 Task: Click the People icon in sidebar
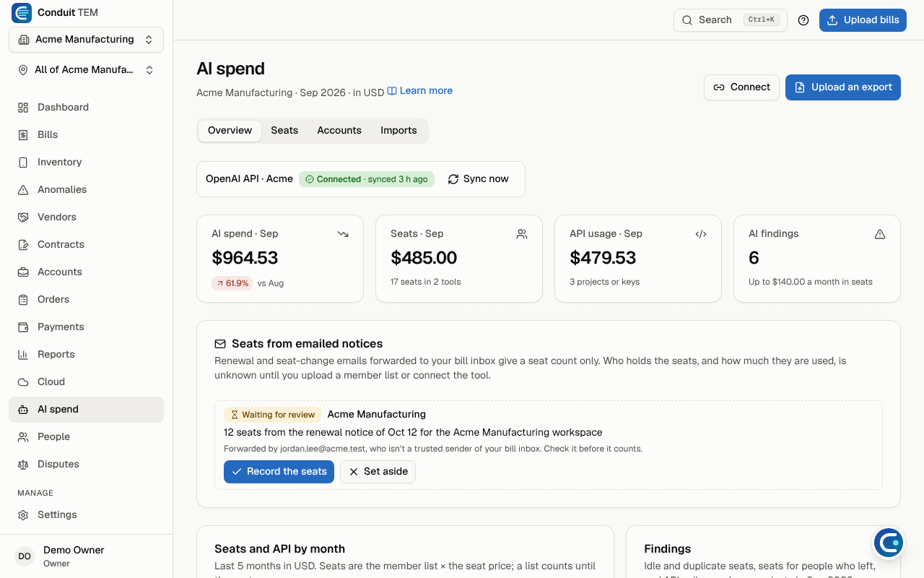click(x=23, y=436)
